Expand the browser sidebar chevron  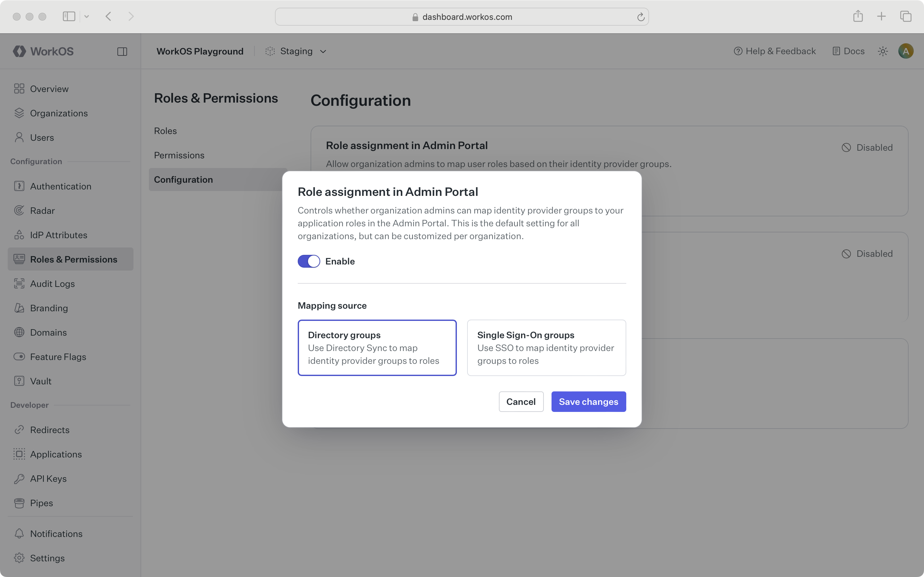(87, 16)
